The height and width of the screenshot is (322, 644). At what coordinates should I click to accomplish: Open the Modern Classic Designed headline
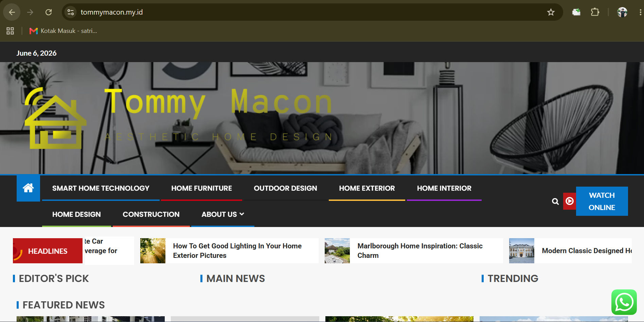tap(587, 251)
